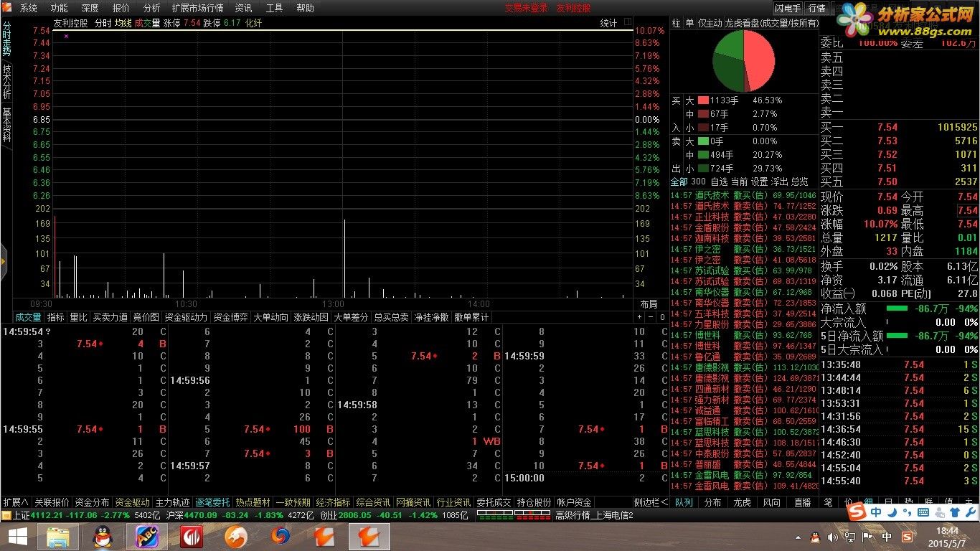The image size is (980, 551).
Task: Click the plus zoom button beside 布局
Action: 640,317
